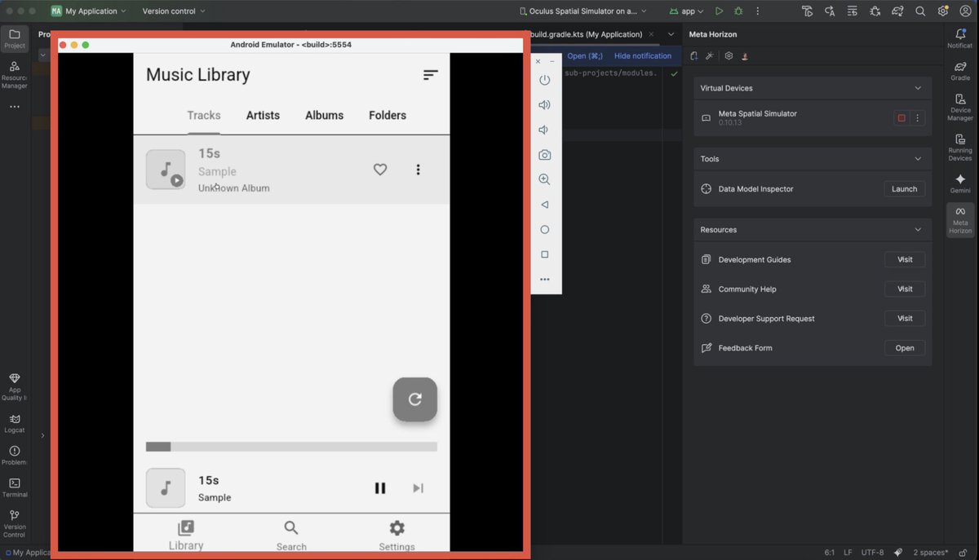Viewport: 979px width, 560px height.
Task: Switch to the Albums tab in Music Library
Action: pos(324,115)
